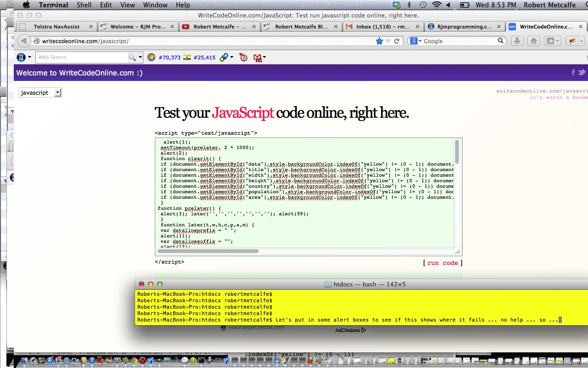
Task: Click the run code link
Action: tap(443, 263)
